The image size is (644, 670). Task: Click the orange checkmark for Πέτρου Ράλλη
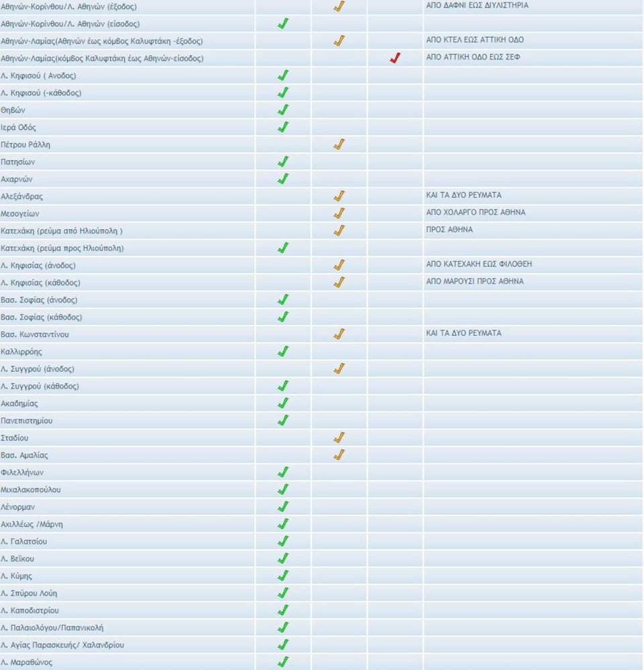pos(339,144)
